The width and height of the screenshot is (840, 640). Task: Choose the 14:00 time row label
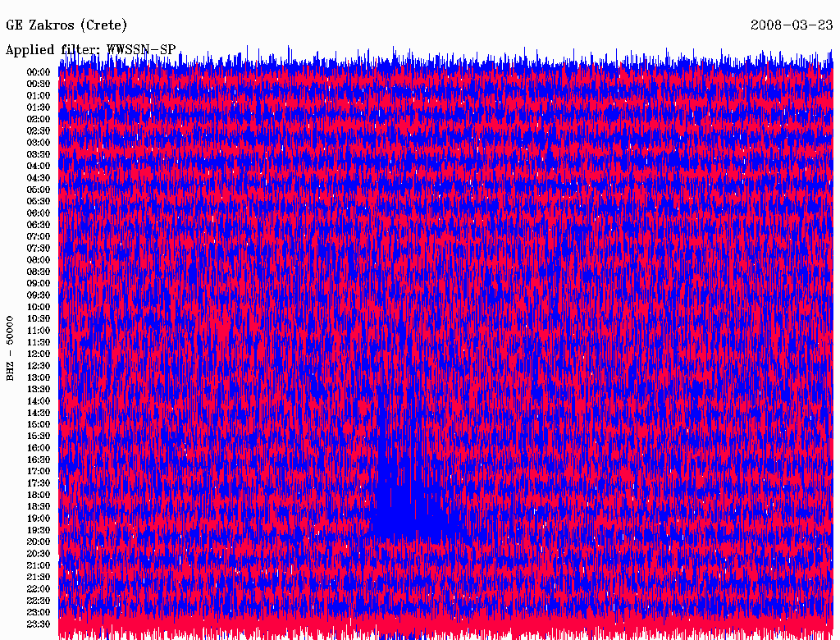[39, 400]
